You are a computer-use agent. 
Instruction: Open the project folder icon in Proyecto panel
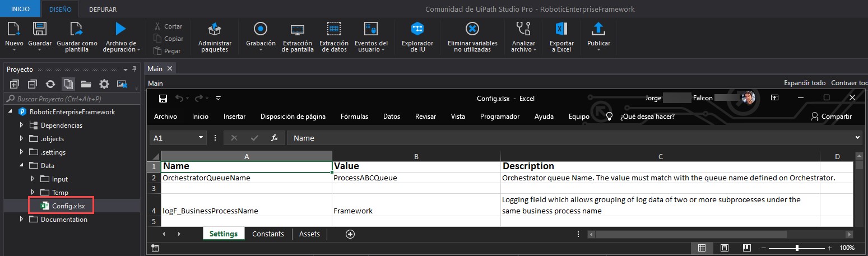[86, 84]
